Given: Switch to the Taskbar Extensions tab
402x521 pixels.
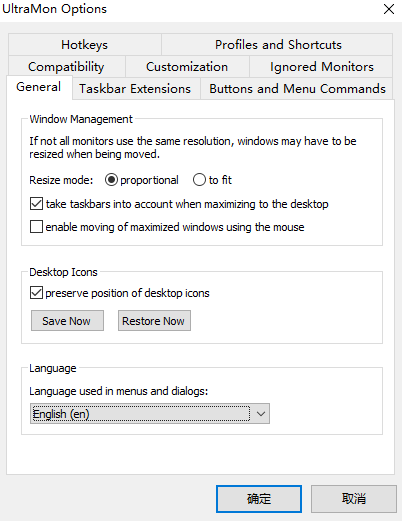Looking at the screenshot, I should coord(135,89).
